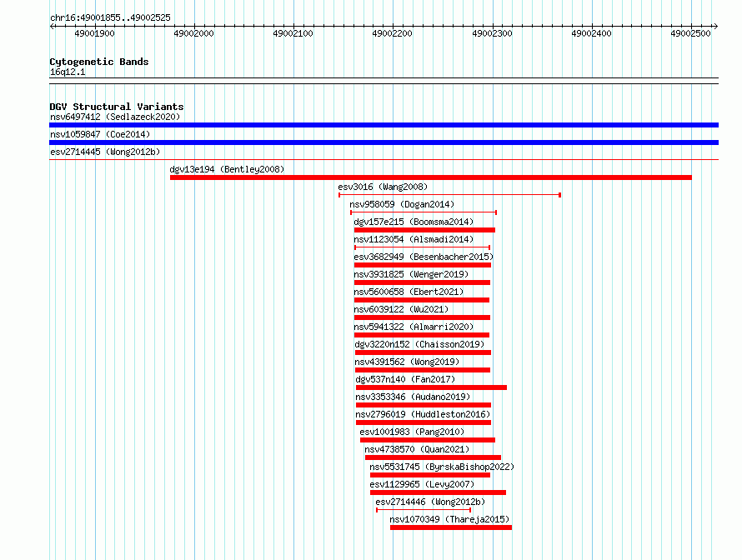Click the 49002100 ruler coordinate
Viewport: 742px width, 560px height.
[x=293, y=33]
